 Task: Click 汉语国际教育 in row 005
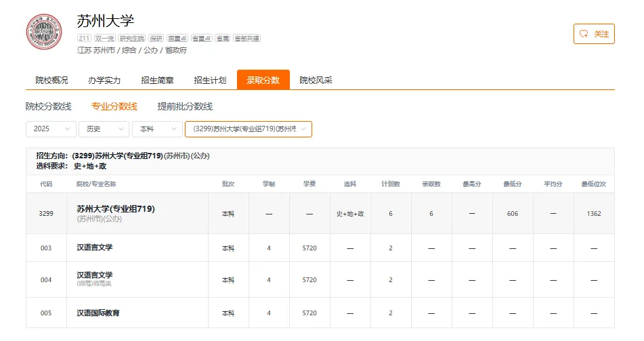(x=98, y=313)
